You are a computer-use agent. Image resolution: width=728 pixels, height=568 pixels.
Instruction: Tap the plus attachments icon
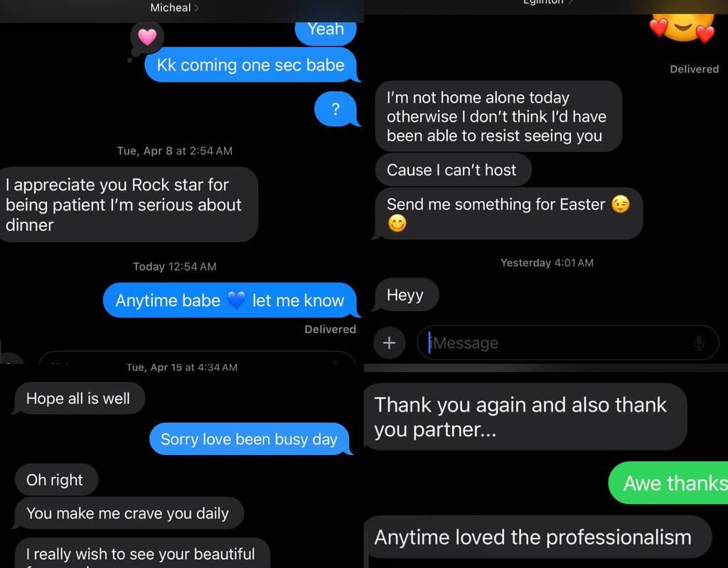[389, 343]
